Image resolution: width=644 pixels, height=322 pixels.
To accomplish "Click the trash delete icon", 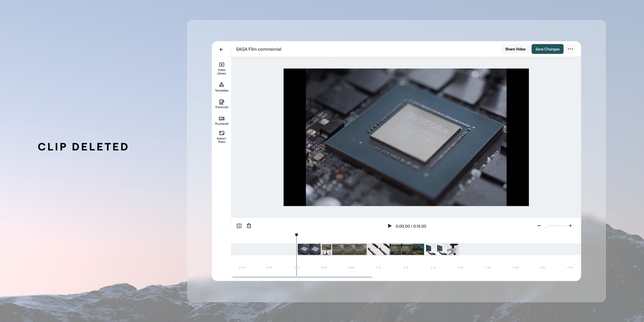I will pos(249,226).
